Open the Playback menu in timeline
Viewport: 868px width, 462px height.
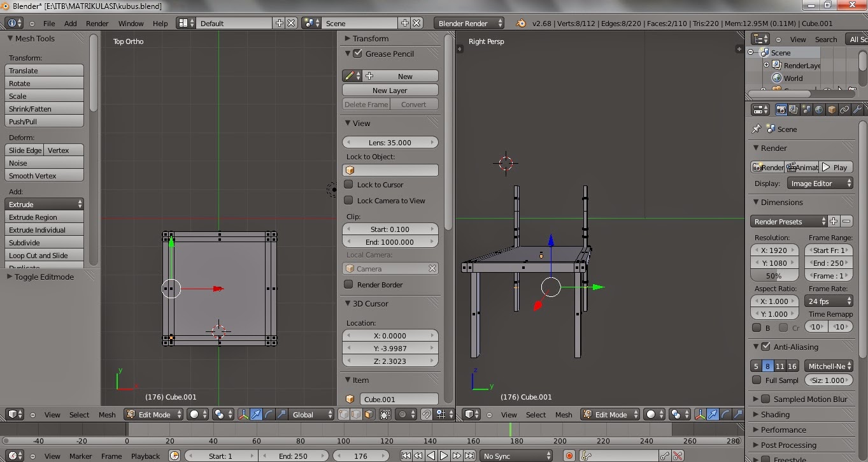pos(145,456)
